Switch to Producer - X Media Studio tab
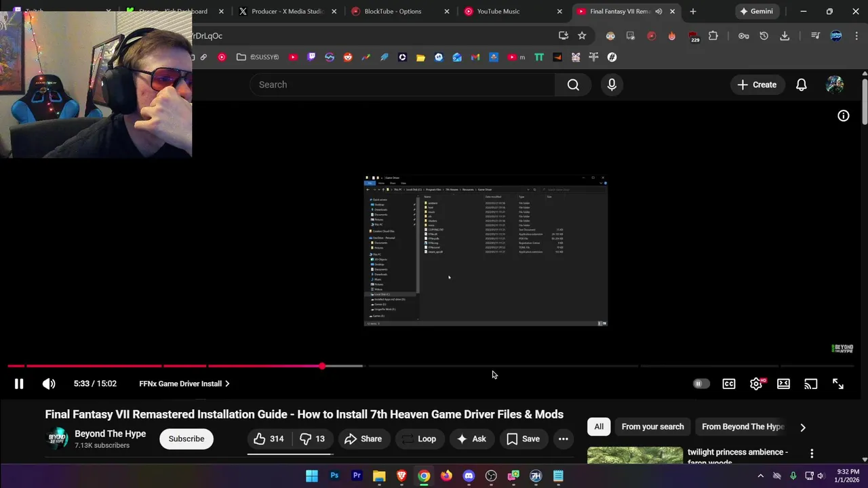 pyautogui.click(x=288, y=12)
